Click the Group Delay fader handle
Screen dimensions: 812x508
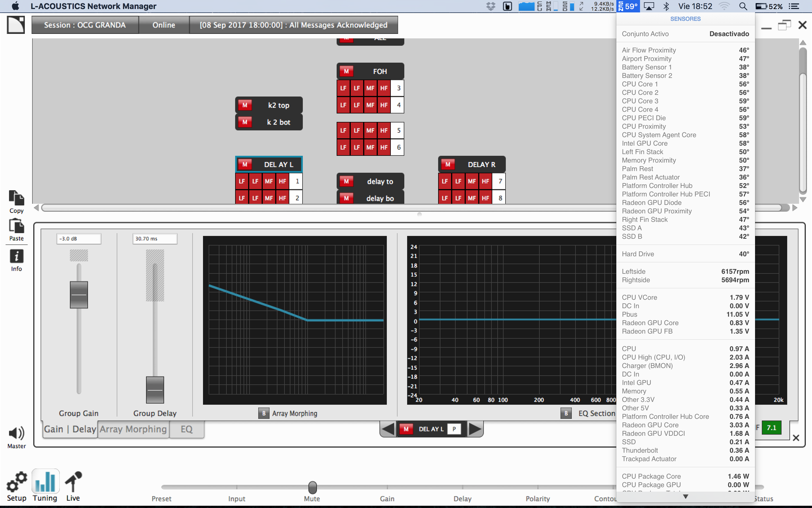(x=155, y=390)
